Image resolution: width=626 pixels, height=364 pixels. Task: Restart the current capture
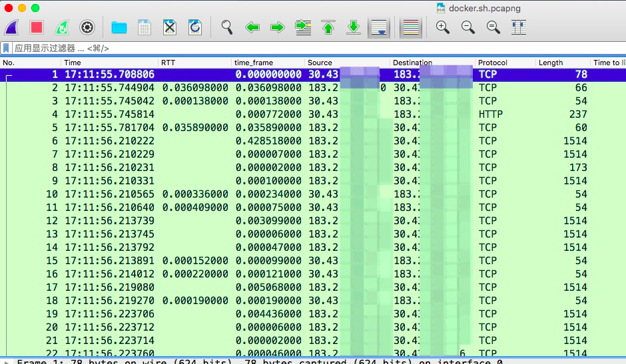click(x=62, y=27)
